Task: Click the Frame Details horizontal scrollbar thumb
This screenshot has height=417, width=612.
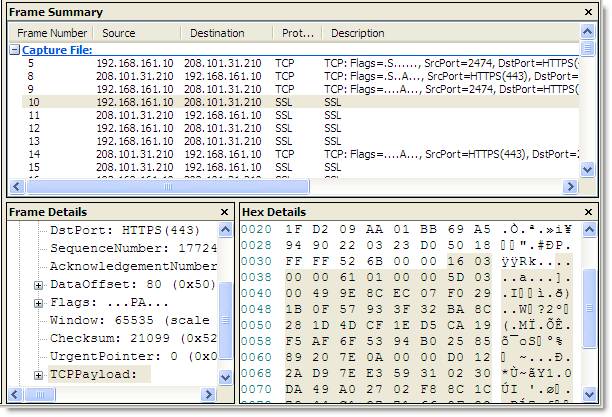Action: coord(40,394)
